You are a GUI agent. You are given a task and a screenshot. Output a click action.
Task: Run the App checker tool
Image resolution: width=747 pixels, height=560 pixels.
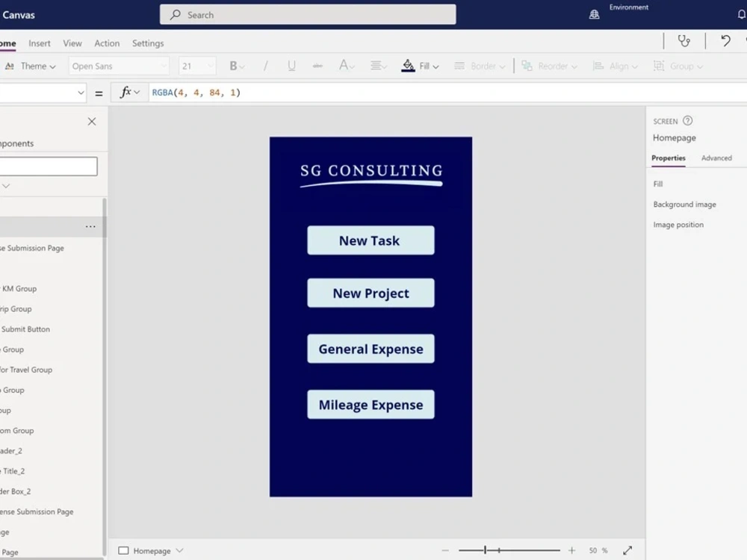[684, 40]
